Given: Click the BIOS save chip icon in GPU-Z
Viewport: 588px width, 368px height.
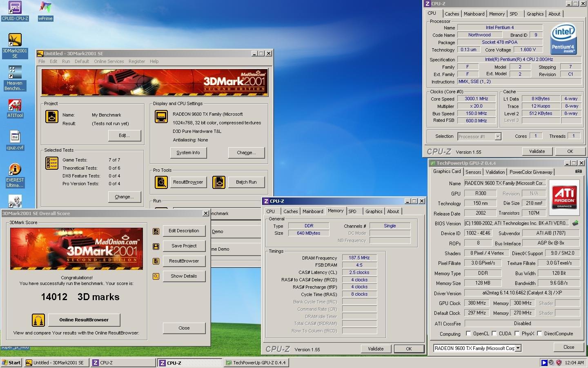Looking at the screenshot, I should (x=575, y=223).
